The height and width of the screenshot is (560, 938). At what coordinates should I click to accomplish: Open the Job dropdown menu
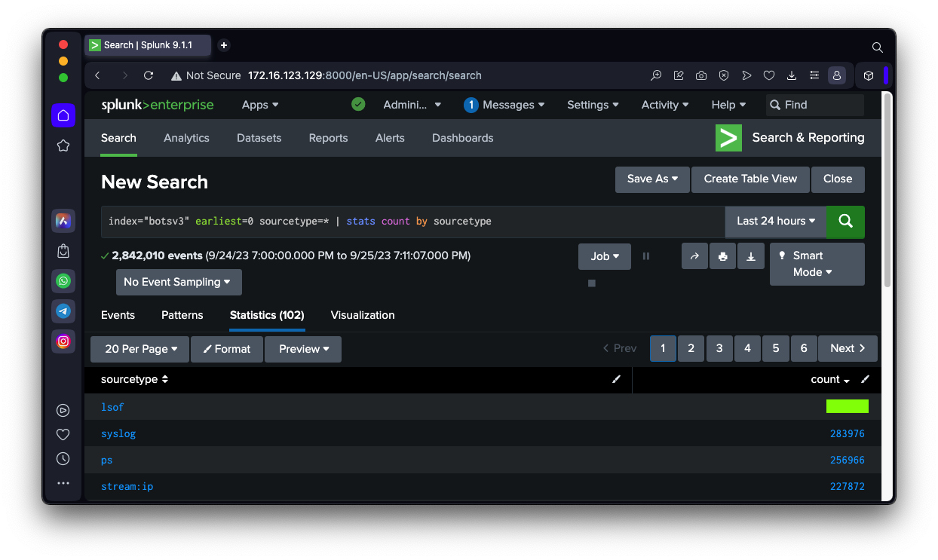(605, 256)
